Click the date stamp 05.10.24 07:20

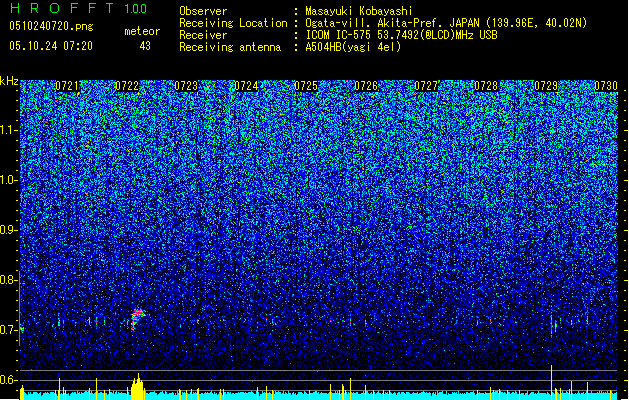pos(51,46)
